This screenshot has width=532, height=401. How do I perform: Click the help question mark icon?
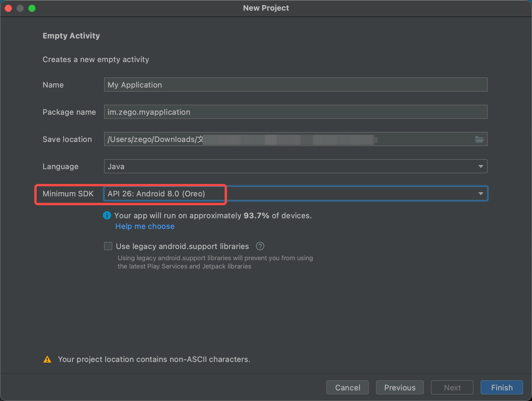260,246
